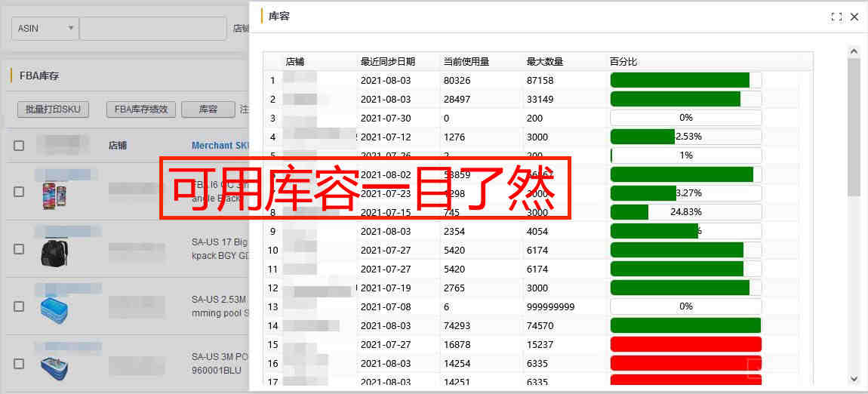Click the date 2021-07-15 in row 8
The height and width of the screenshot is (394, 868).
coord(386,212)
